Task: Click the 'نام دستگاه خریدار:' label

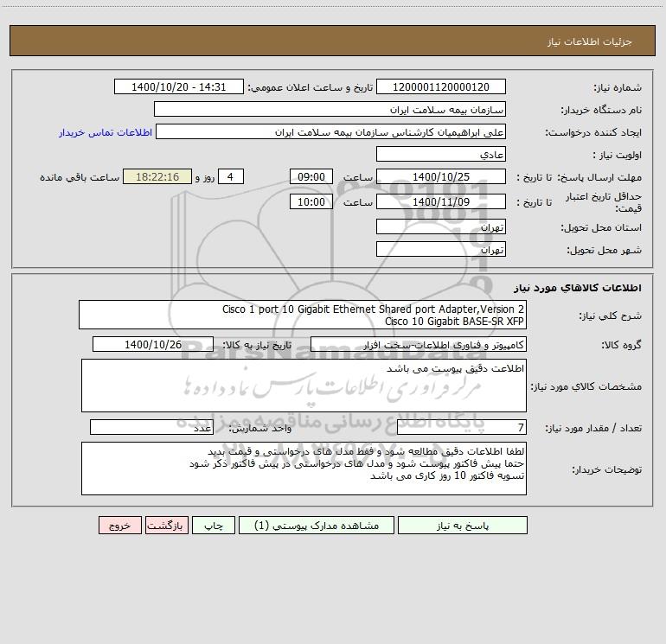Action: pyautogui.click(x=601, y=110)
